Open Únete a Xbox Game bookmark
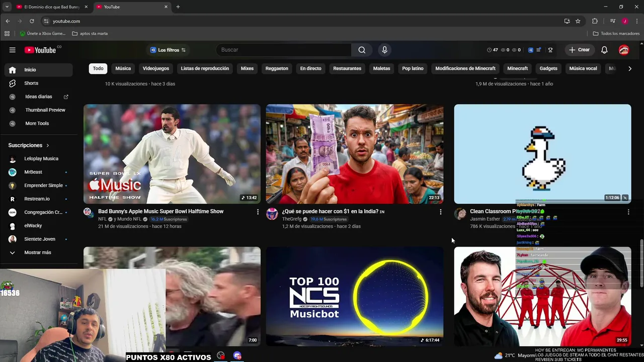 click(43, 34)
